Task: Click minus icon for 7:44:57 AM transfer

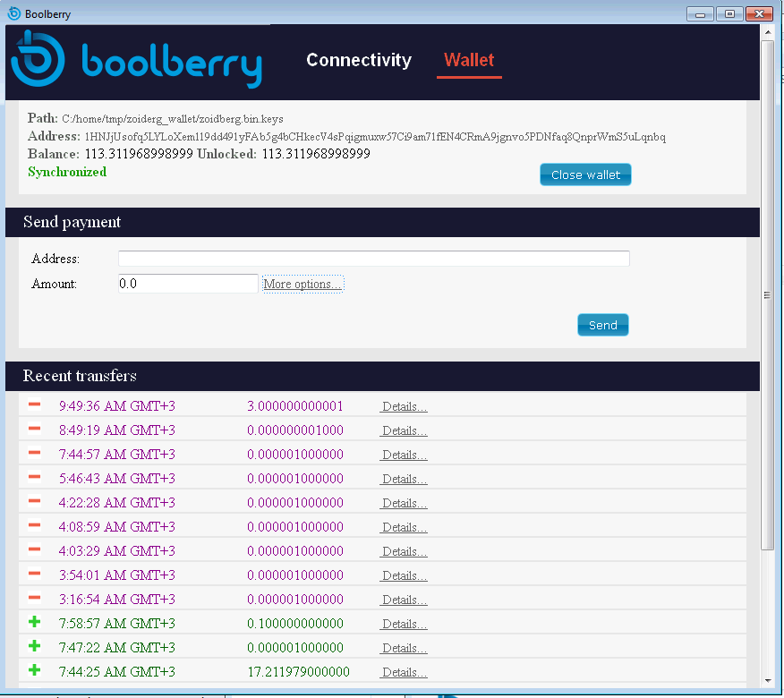Action: [35, 453]
